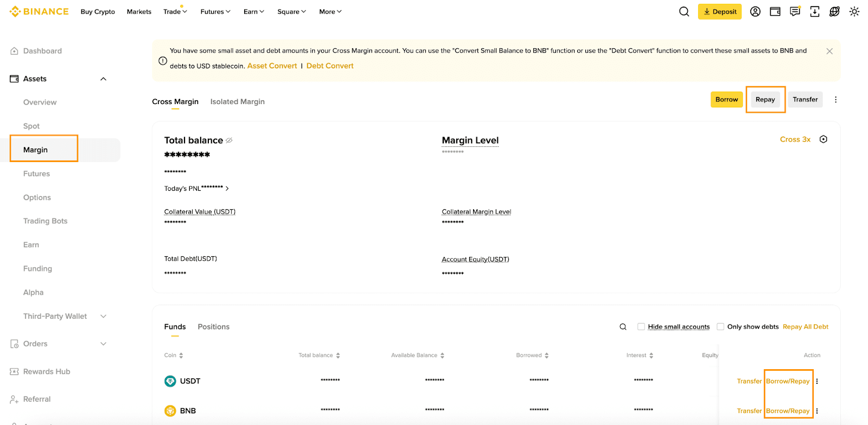The width and height of the screenshot is (868, 425).
Task: Open the wallet icon in header
Action: coord(775,11)
